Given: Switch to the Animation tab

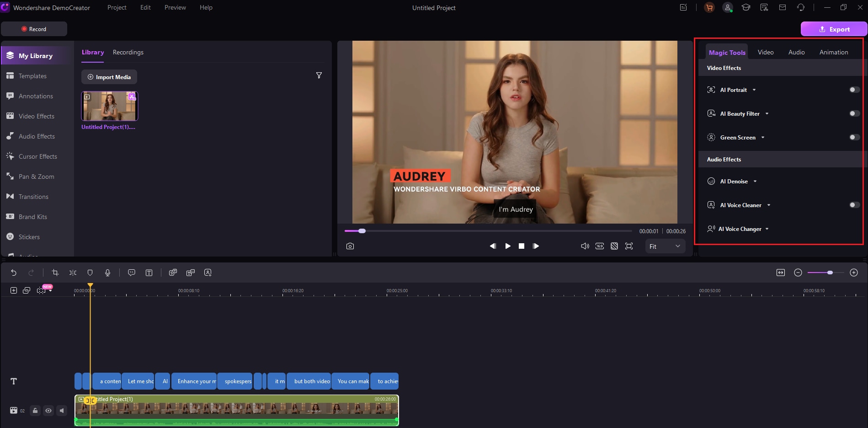Looking at the screenshot, I should (834, 52).
